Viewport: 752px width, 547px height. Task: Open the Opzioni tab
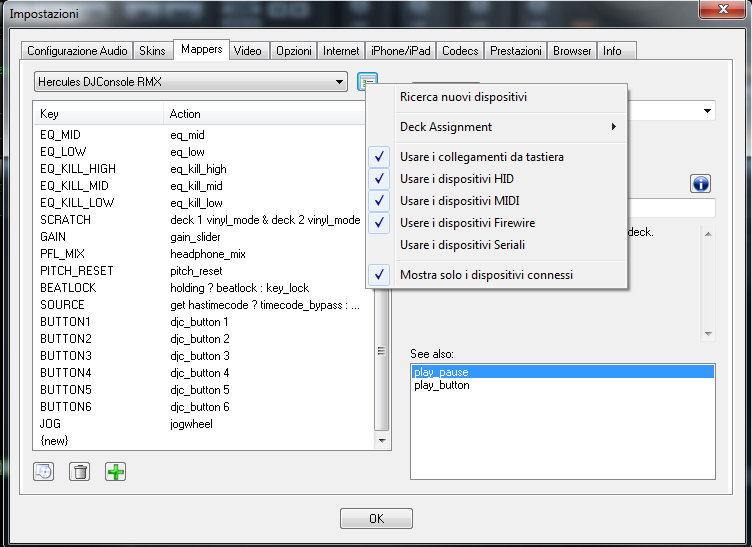(x=294, y=51)
